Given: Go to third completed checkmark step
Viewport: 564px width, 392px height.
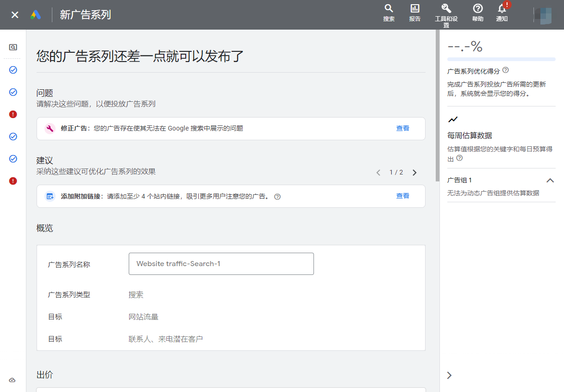Looking at the screenshot, I should tap(13, 137).
